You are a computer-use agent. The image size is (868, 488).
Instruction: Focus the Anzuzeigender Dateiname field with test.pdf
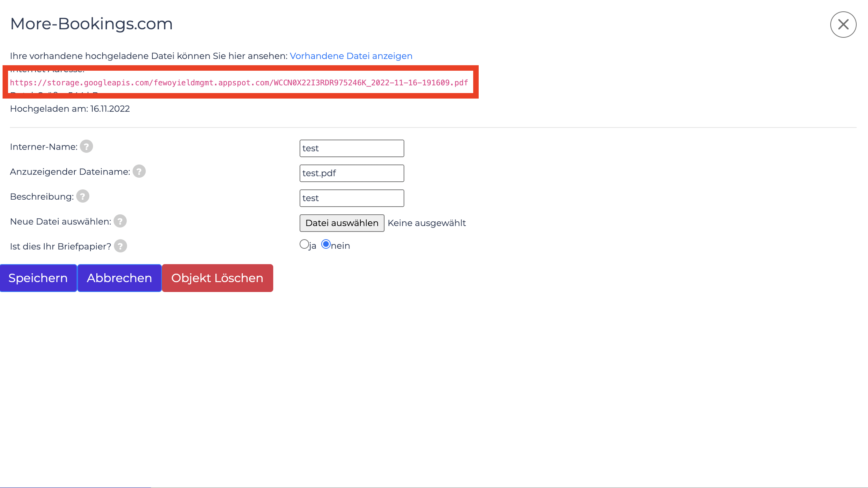tap(352, 173)
